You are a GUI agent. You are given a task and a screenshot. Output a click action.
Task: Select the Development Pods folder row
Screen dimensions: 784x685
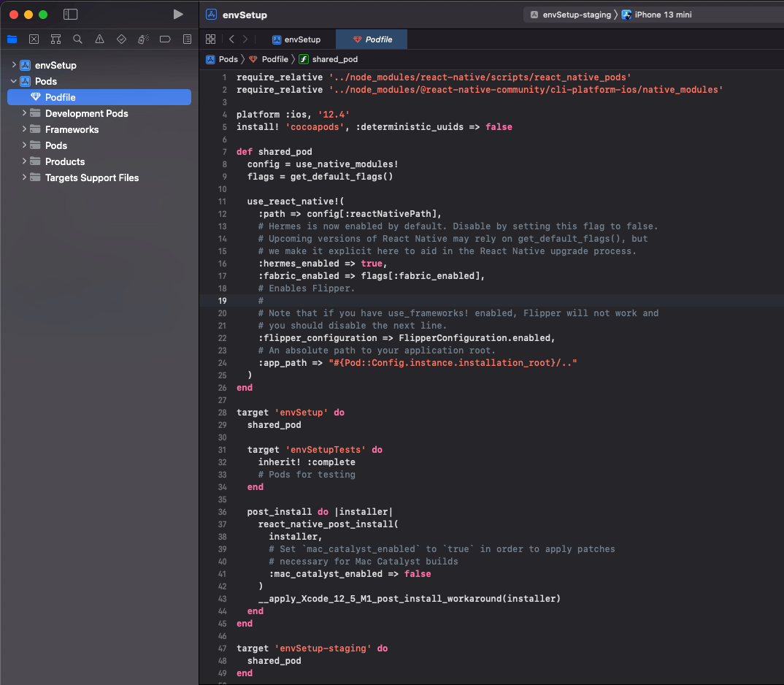pos(99,113)
